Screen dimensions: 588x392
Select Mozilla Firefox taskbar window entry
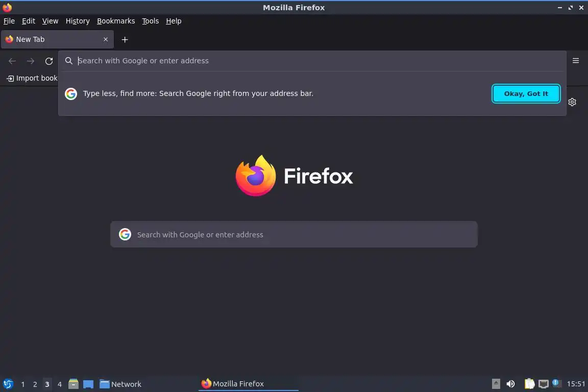coord(248,384)
